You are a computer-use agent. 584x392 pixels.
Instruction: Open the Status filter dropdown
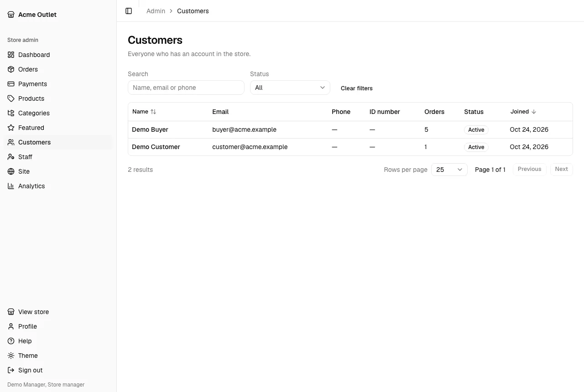click(290, 88)
